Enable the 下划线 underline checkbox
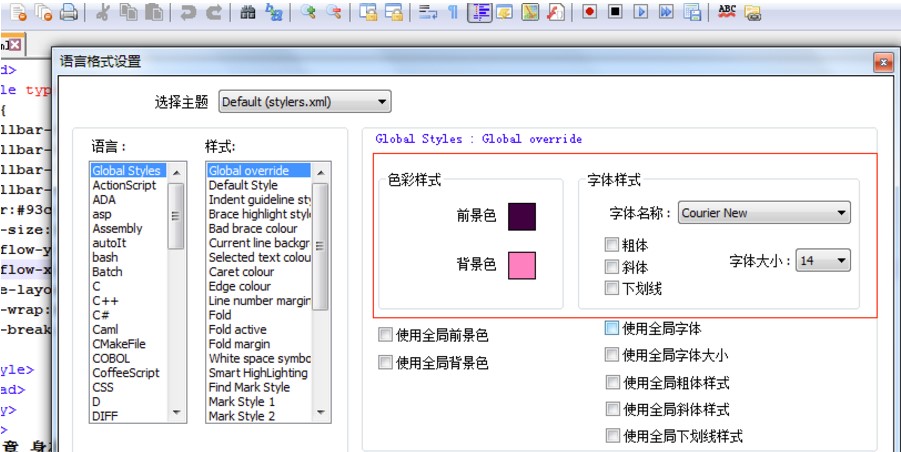The height and width of the screenshot is (452, 901). point(611,288)
